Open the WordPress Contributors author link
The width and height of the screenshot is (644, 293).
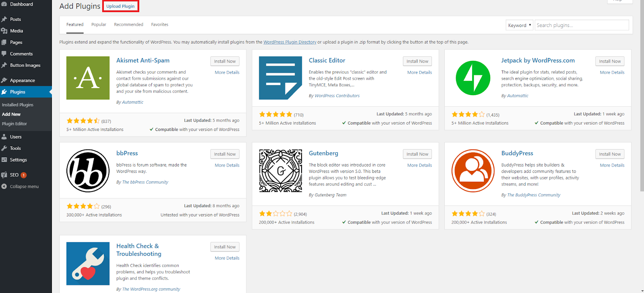[337, 96]
